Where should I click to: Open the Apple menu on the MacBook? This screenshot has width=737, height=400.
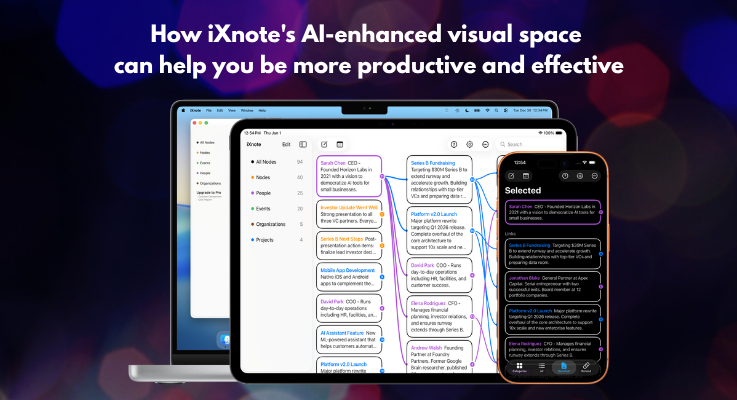pyautogui.click(x=184, y=110)
